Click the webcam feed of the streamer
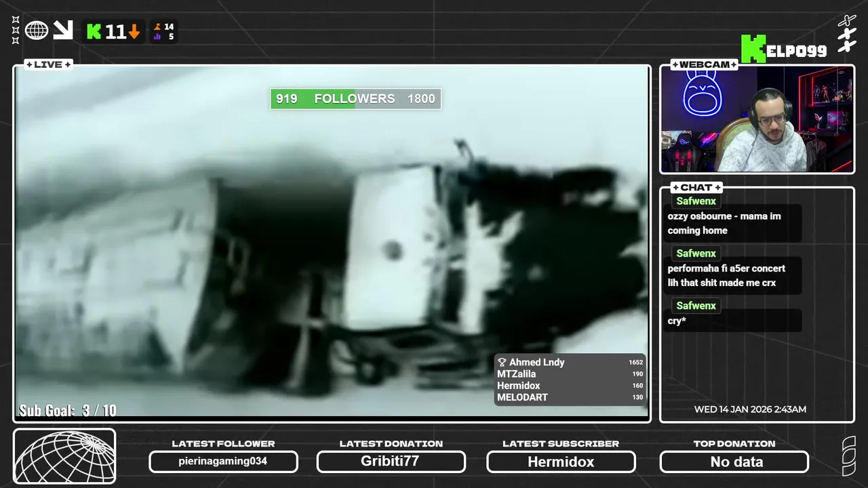Image resolution: width=868 pixels, height=488 pixels. 757,119
